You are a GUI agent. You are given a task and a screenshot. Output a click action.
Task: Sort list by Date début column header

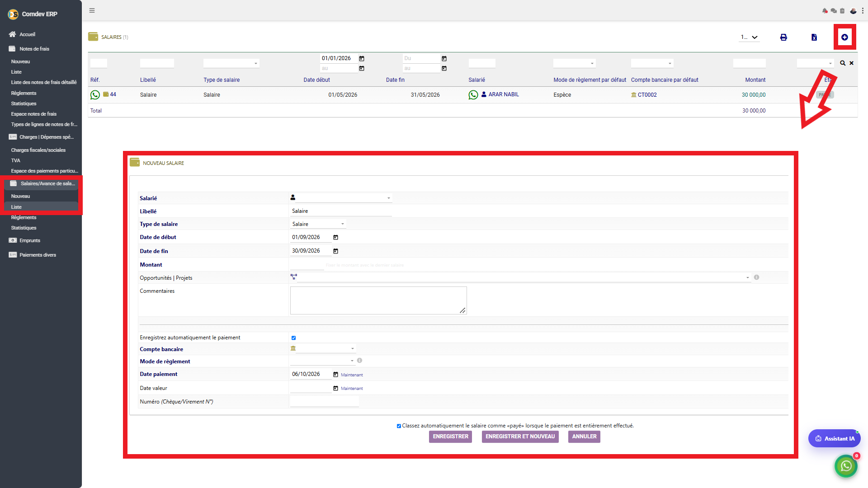316,80
